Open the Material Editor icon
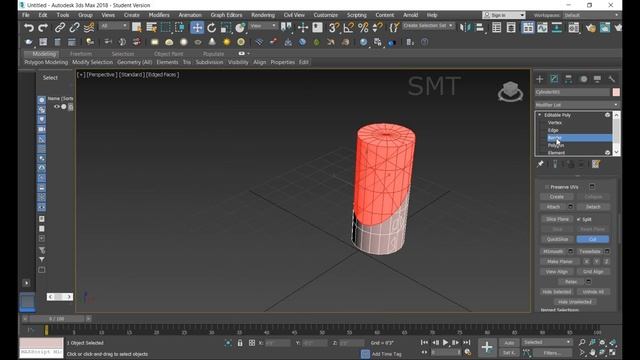 click(x=573, y=27)
